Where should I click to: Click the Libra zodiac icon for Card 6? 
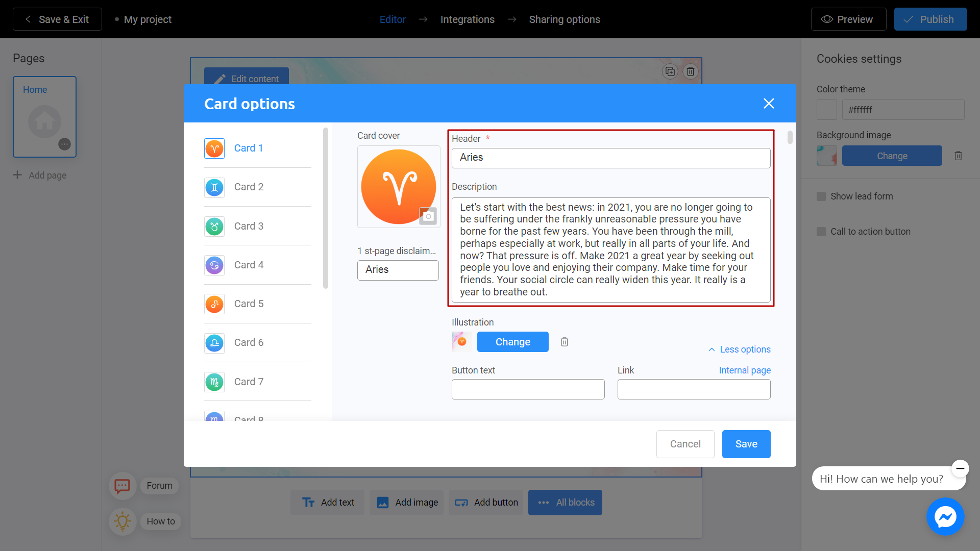[215, 342]
